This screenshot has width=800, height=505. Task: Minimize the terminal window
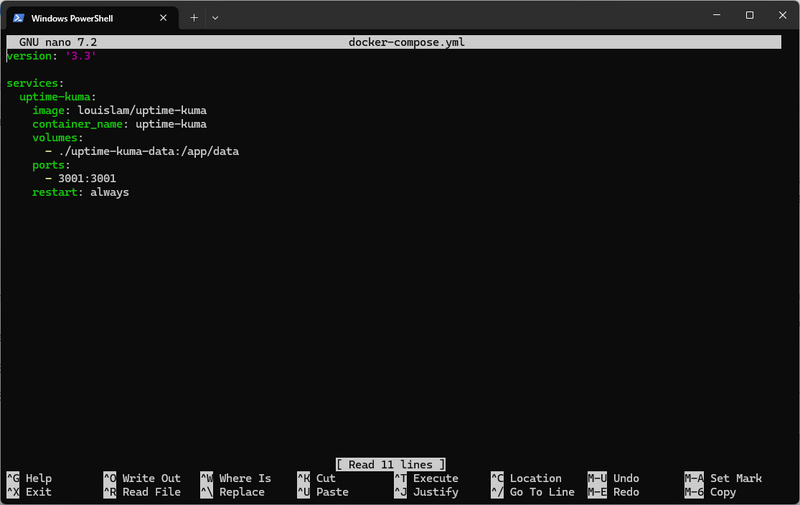coord(716,16)
